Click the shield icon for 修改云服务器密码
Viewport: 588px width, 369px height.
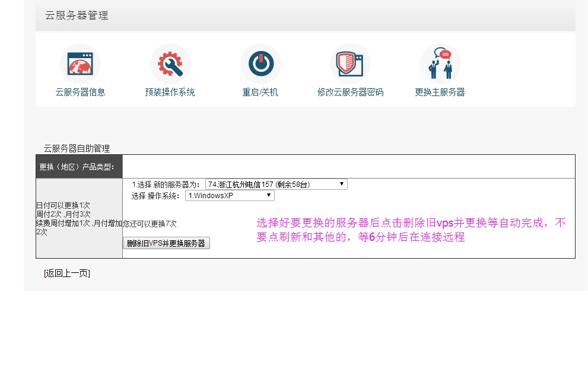350,64
